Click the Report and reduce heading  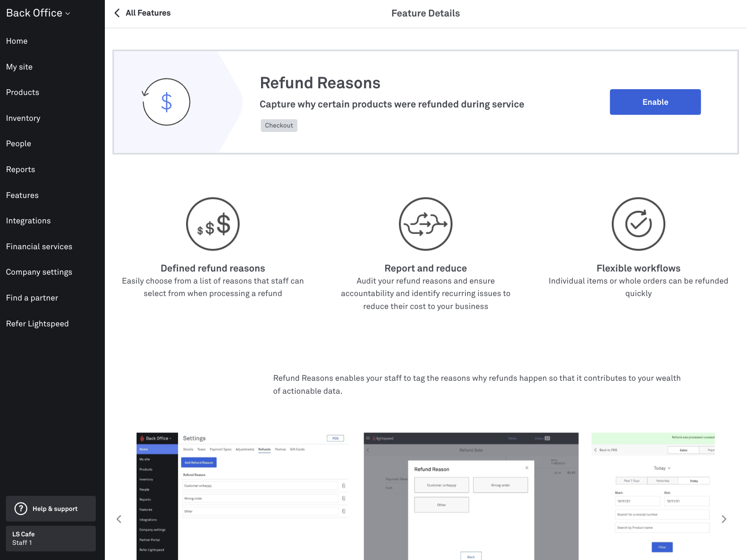coord(426,268)
